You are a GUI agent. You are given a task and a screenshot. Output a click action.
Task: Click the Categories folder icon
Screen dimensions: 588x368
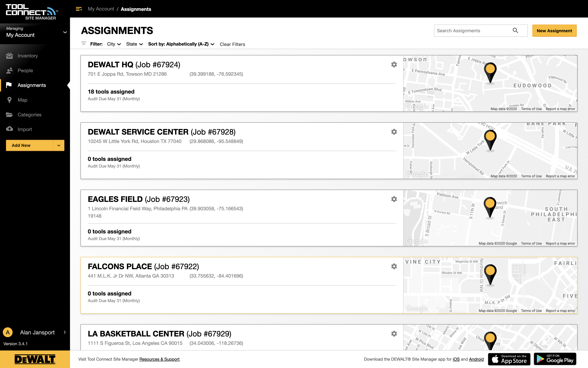(x=9, y=115)
